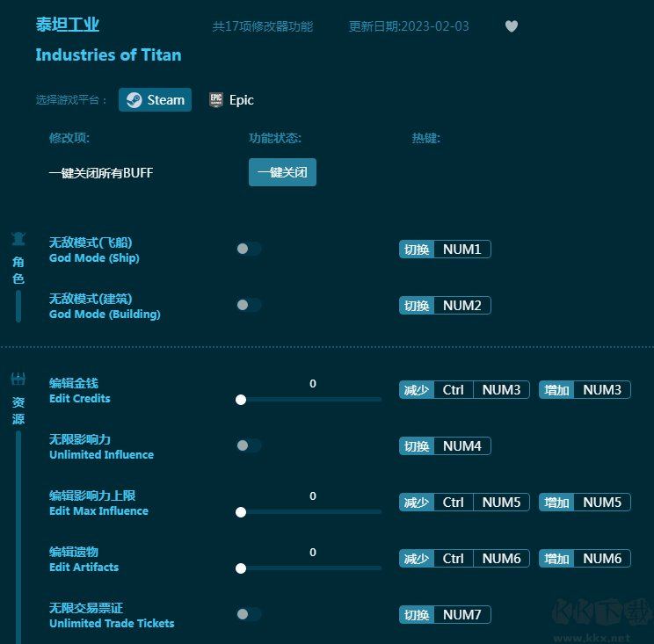This screenshot has height=644, width=654.
Task: Click the 减少 Ctrl NUM3 hotkey for credits
Action: pos(464,390)
